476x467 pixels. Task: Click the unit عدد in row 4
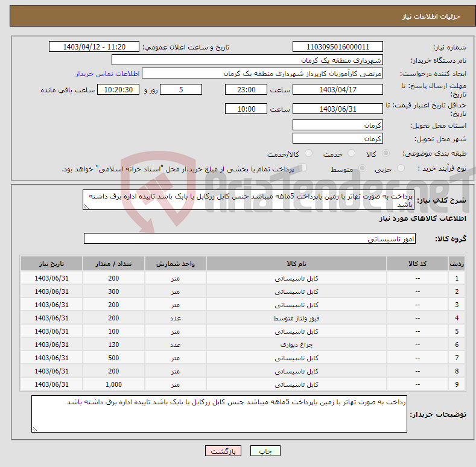(176, 318)
